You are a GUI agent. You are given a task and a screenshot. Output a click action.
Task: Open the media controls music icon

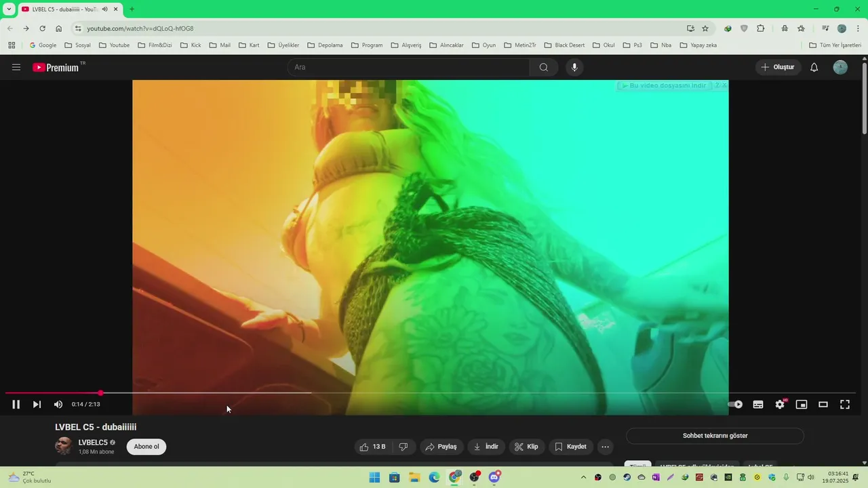tap(825, 28)
